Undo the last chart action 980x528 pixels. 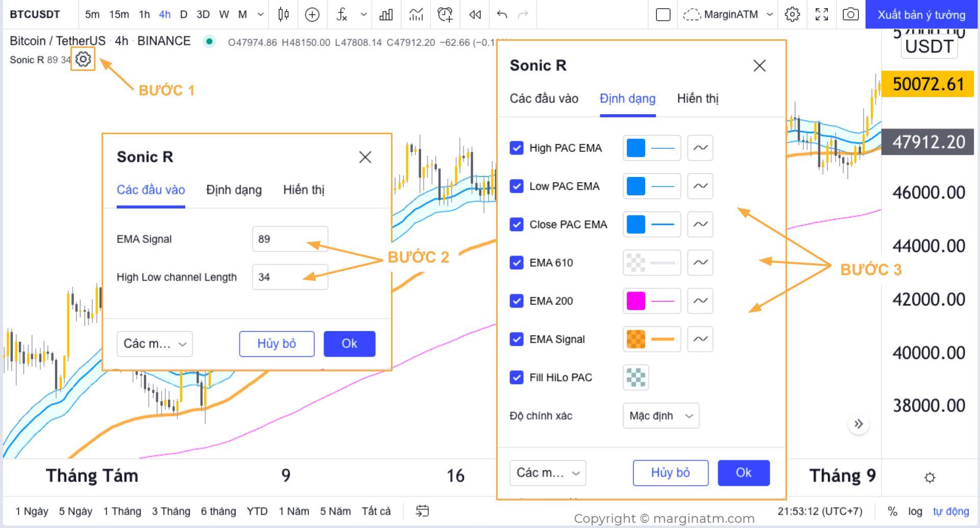tap(502, 14)
